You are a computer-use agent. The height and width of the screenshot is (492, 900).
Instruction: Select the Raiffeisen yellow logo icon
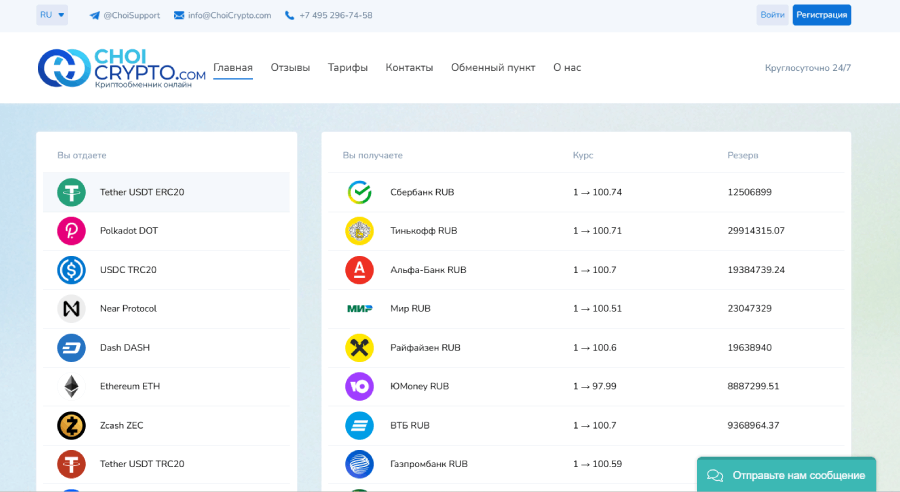pos(359,347)
